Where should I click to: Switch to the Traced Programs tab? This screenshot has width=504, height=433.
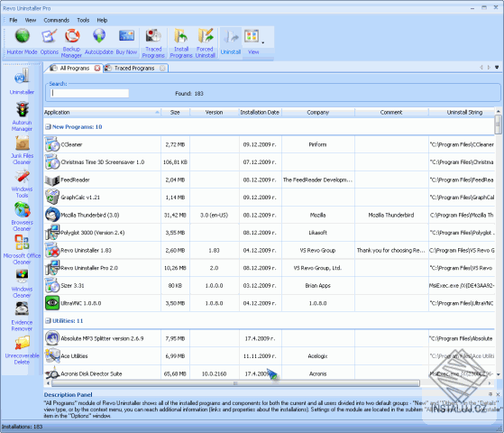134,69
